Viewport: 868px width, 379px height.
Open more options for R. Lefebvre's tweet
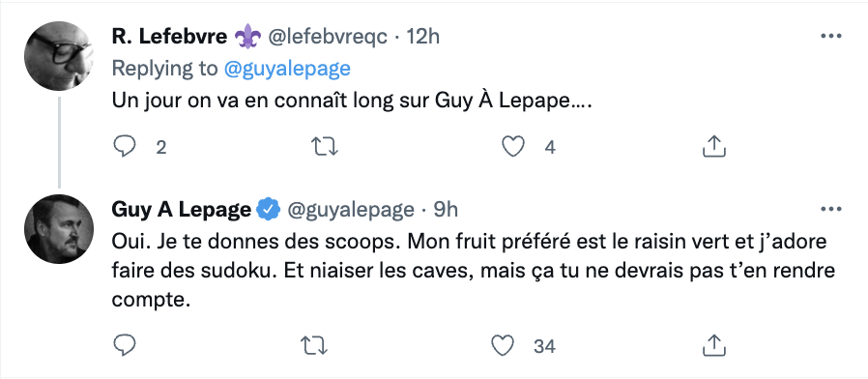click(830, 37)
